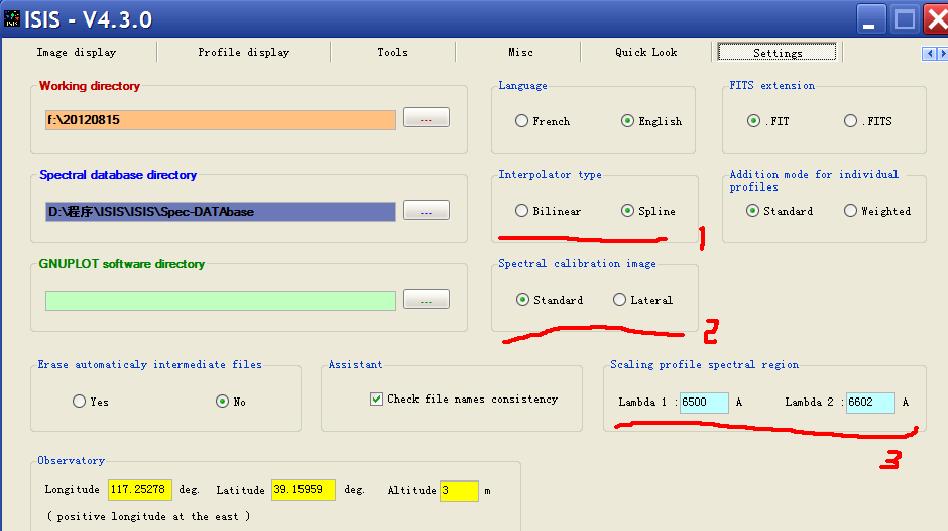Click the Spectral database directory field
This screenshot has width=948, height=531.
[220, 212]
